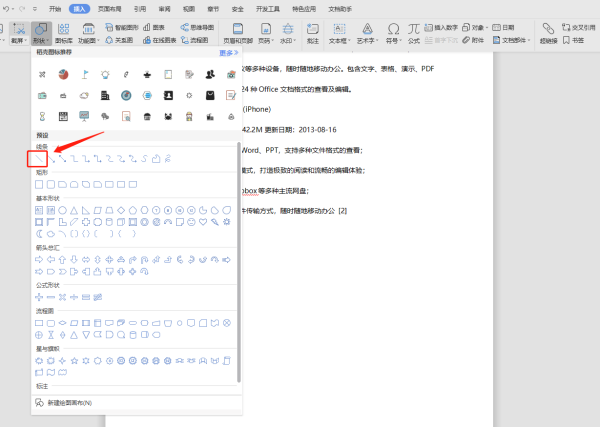Insert a 流程图 flowchart
Image resolution: width=600 pixels, height=427 pixels.
195,40
